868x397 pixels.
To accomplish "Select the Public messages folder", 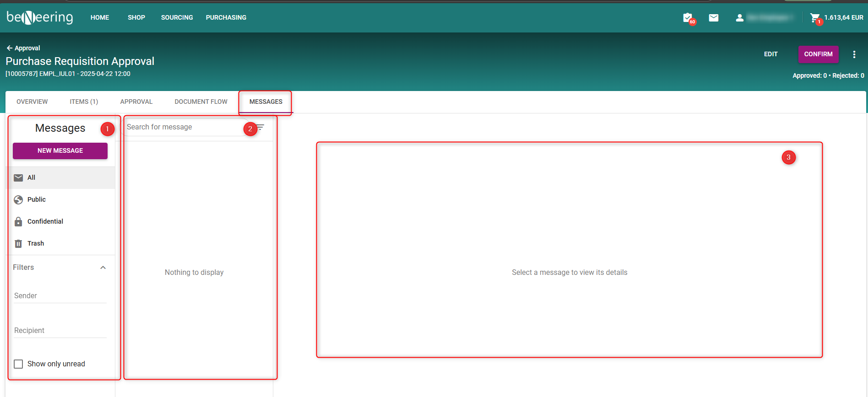I will click(36, 199).
